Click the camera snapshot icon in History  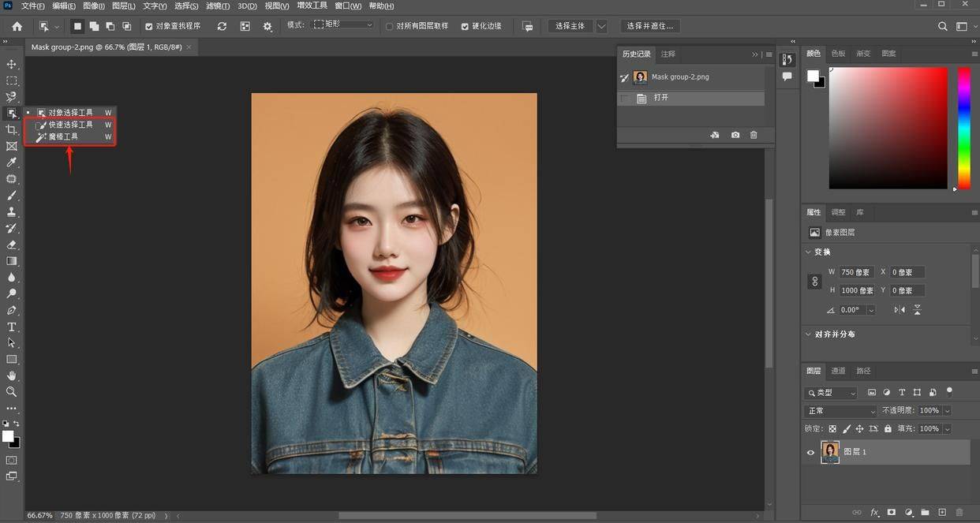(x=735, y=135)
